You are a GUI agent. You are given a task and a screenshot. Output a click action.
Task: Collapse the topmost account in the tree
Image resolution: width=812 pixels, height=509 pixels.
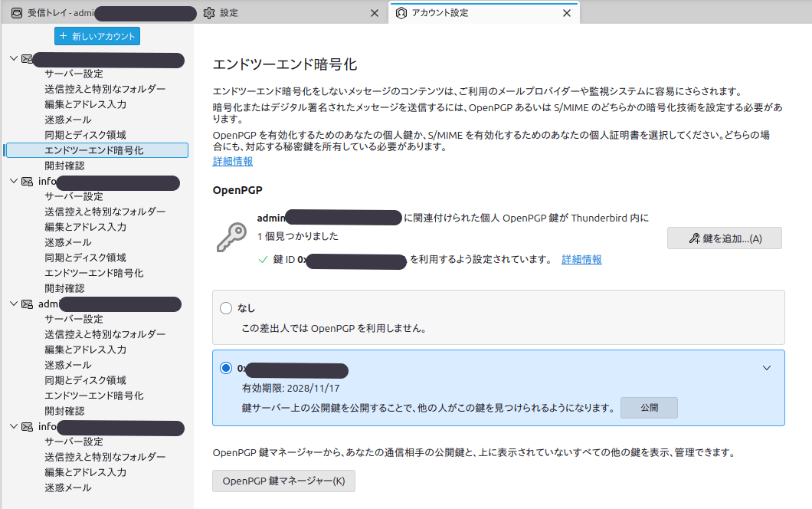[x=13, y=59]
